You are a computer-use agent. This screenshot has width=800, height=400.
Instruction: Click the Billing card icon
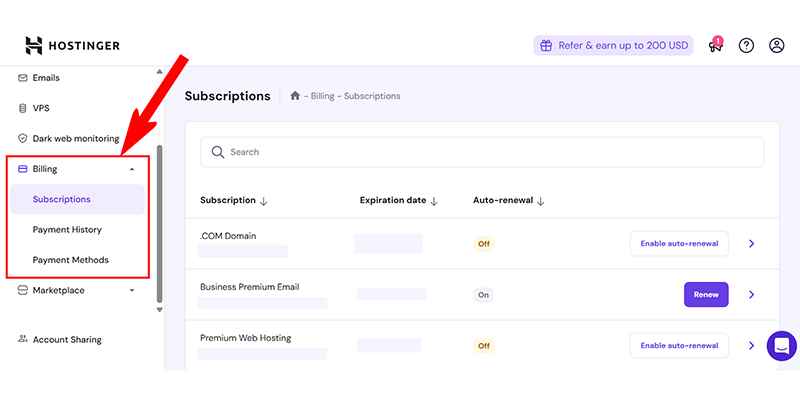[22, 169]
